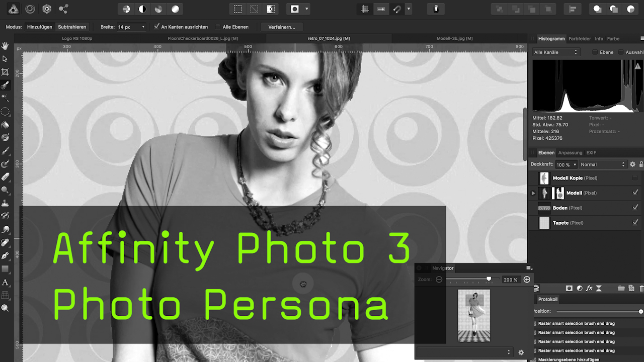Select the Elliptical Marquee tool
644x362 pixels.
click(x=5, y=112)
